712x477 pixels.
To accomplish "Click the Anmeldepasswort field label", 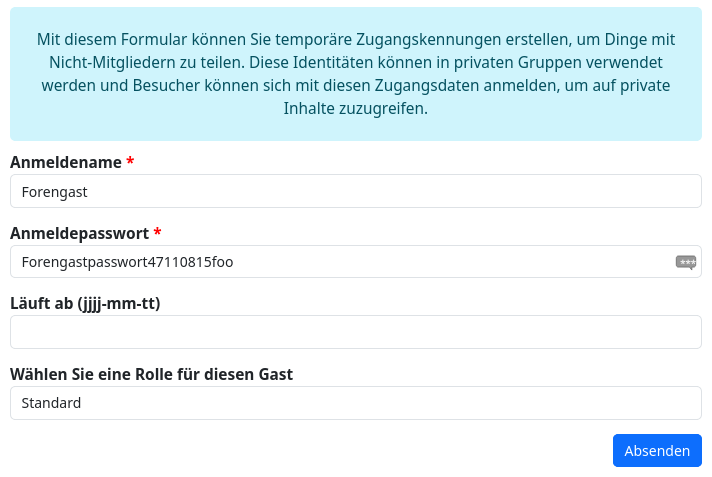I will [79, 233].
